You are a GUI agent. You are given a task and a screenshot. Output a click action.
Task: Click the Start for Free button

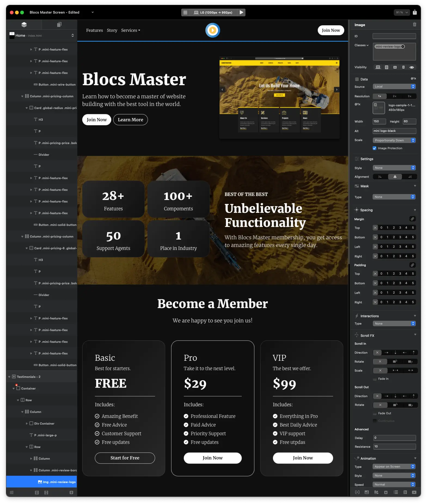(x=125, y=458)
